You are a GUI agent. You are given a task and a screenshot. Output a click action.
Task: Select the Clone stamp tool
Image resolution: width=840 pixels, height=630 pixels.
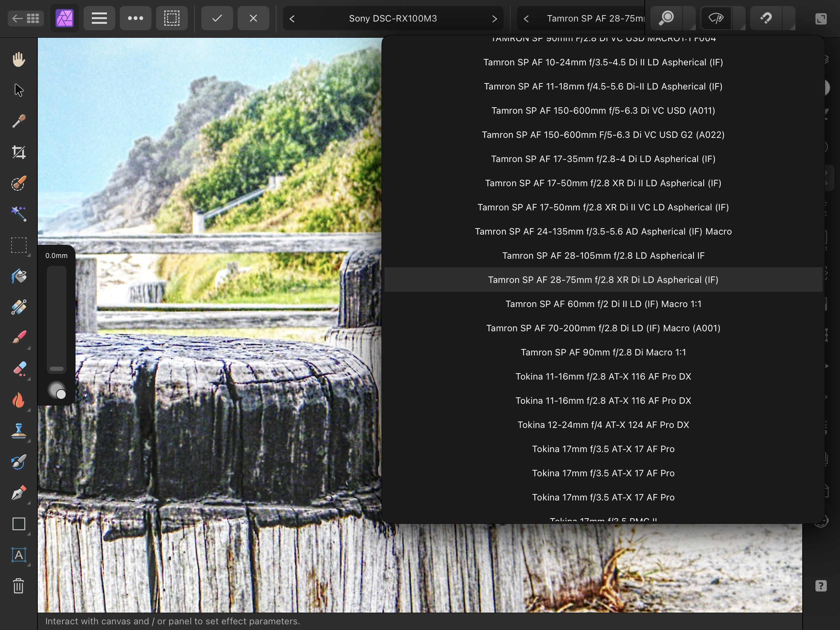(x=19, y=431)
